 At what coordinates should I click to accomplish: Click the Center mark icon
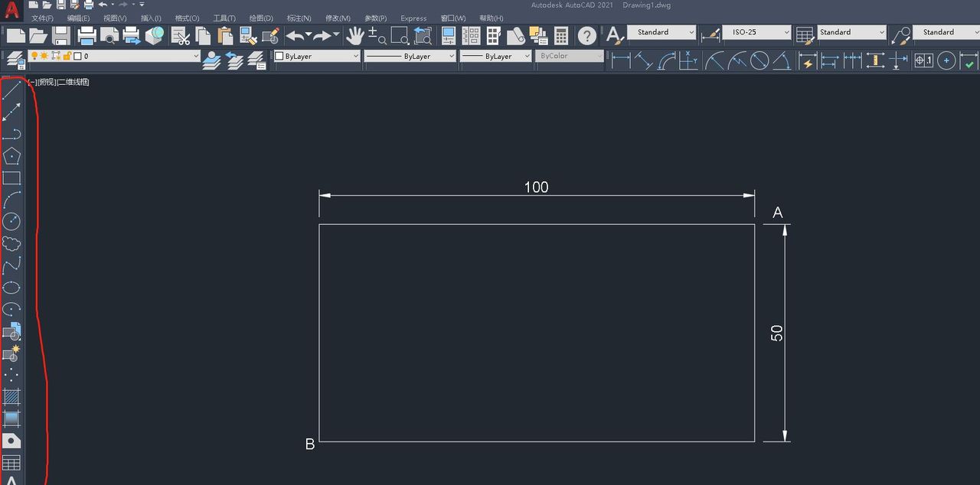coord(947,60)
